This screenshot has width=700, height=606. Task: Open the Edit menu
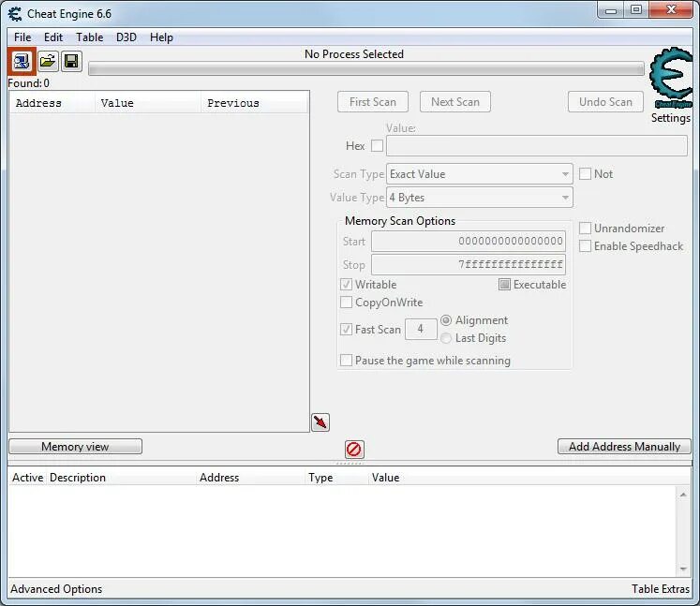click(x=53, y=37)
